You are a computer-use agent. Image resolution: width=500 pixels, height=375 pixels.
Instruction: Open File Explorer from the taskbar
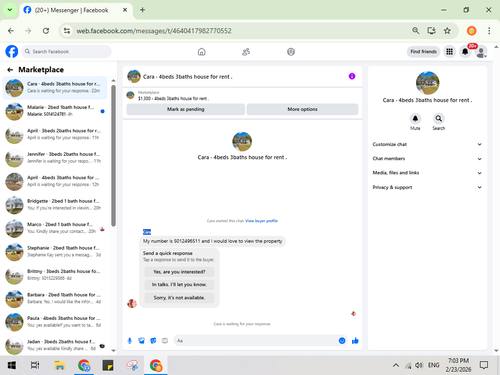point(60,365)
